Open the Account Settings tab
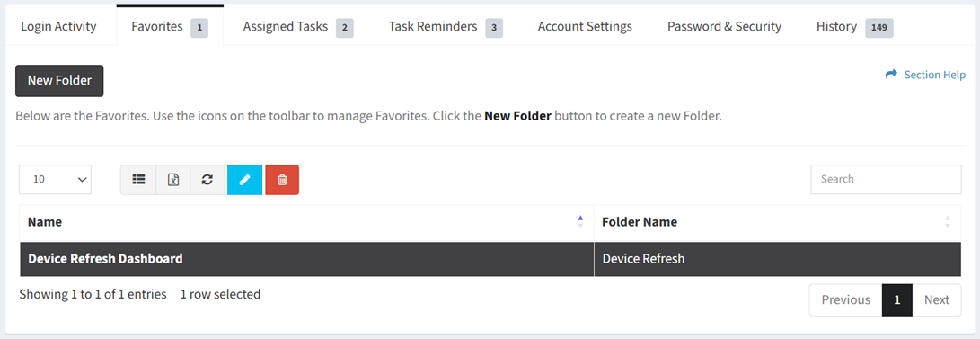Screen dimensions: 980x339 (585, 27)
